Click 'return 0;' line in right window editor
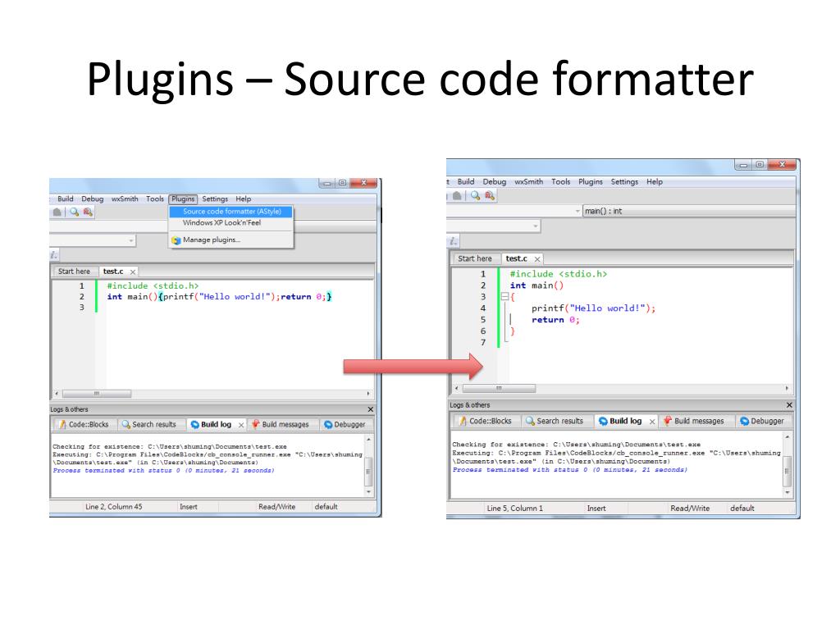This screenshot has height=630, width=840. coord(555,320)
